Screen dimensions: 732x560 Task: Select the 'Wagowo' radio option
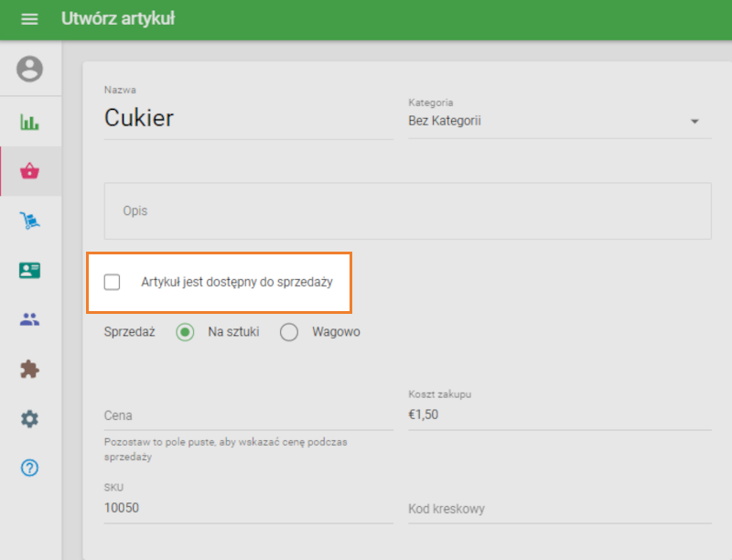click(x=289, y=332)
